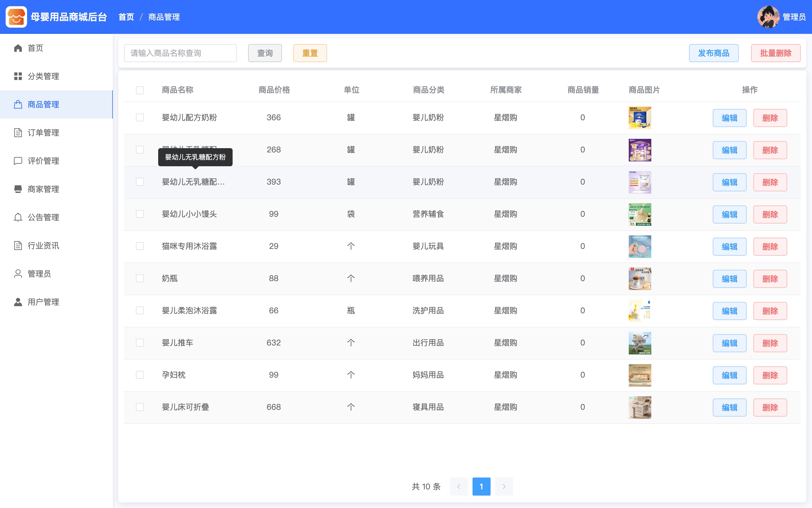Go to previous page with left arrow
The width and height of the screenshot is (812, 508).
(459, 487)
